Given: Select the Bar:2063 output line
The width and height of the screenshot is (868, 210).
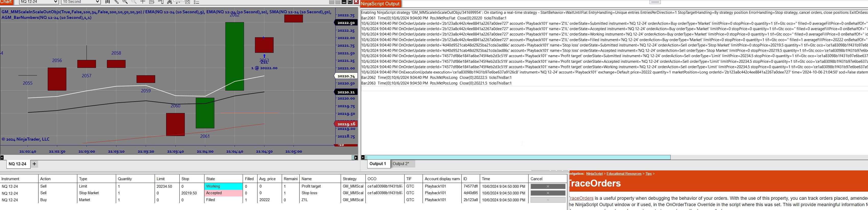Looking at the screenshot, I should (436, 83).
